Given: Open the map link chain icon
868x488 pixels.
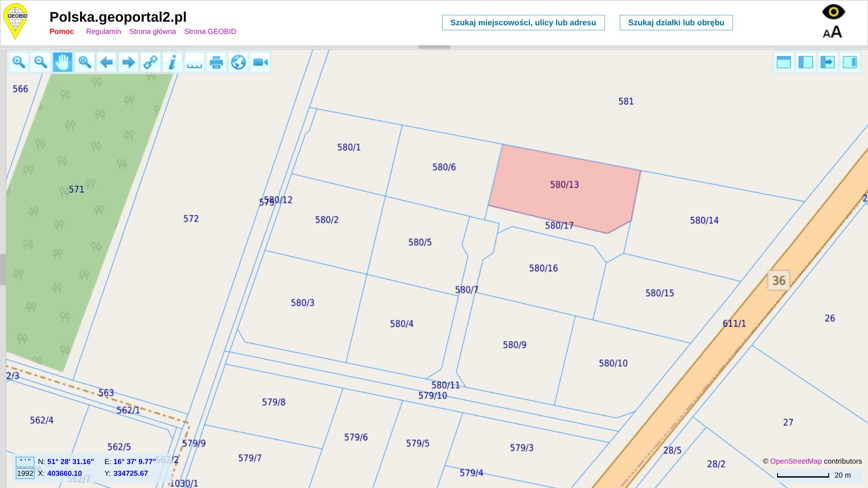Looking at the screenshot, I should pyautogui.click(x=151, y=62).
